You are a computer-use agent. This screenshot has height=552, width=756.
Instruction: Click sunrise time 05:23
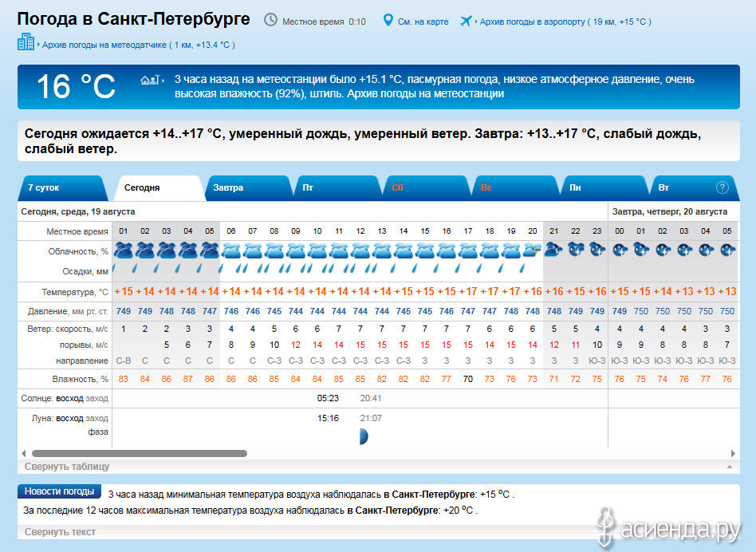point(328,398)
